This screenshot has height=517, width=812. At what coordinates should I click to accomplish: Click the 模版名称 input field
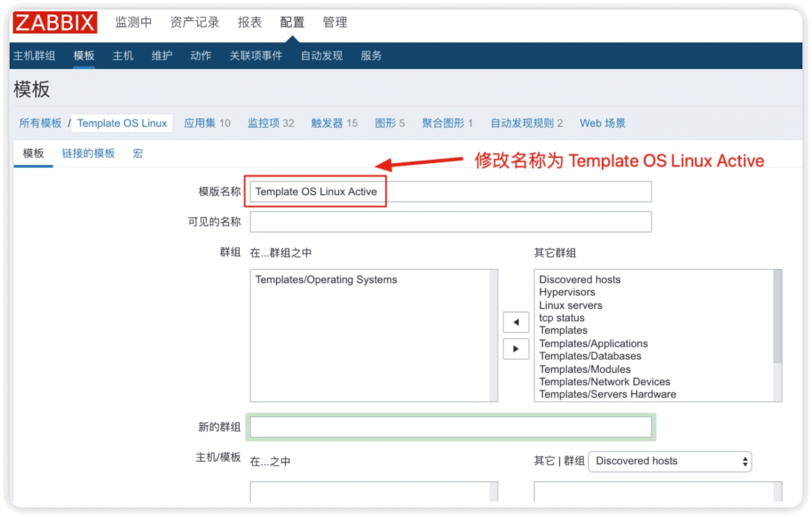point(450,192)
